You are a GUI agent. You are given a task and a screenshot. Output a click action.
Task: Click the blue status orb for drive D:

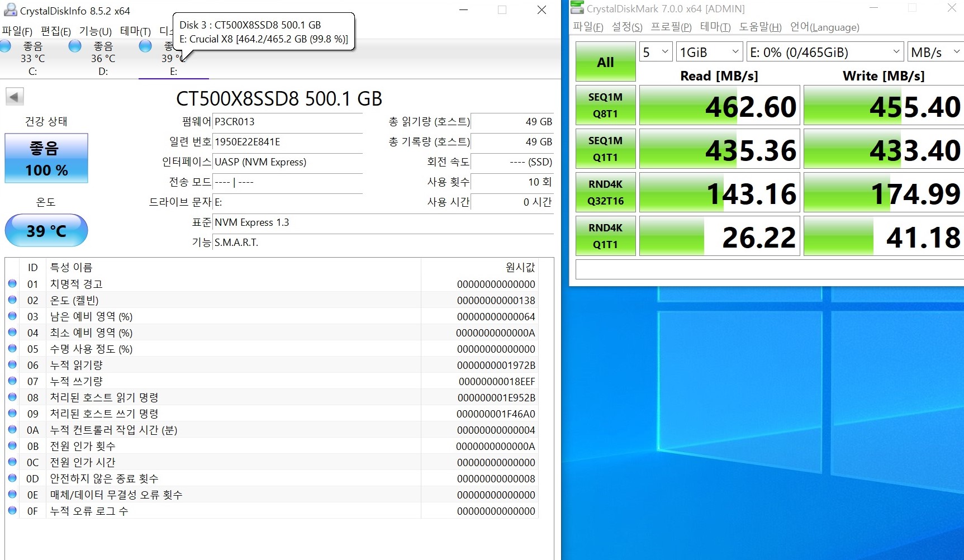75,46
